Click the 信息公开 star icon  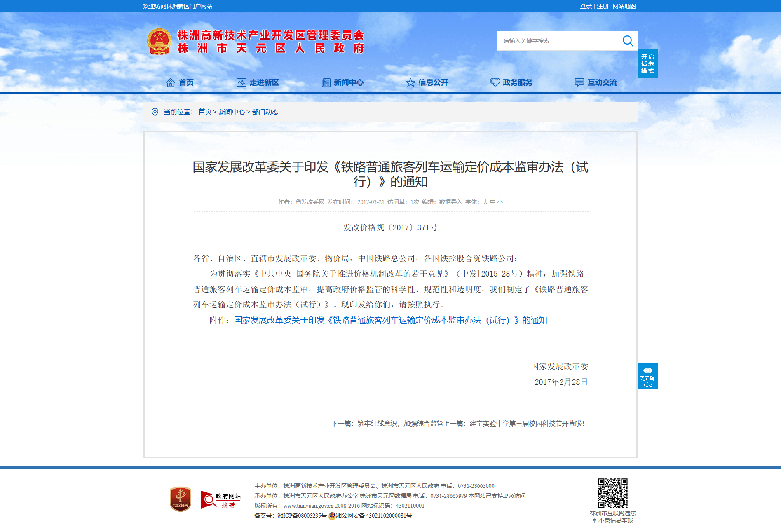410,82
